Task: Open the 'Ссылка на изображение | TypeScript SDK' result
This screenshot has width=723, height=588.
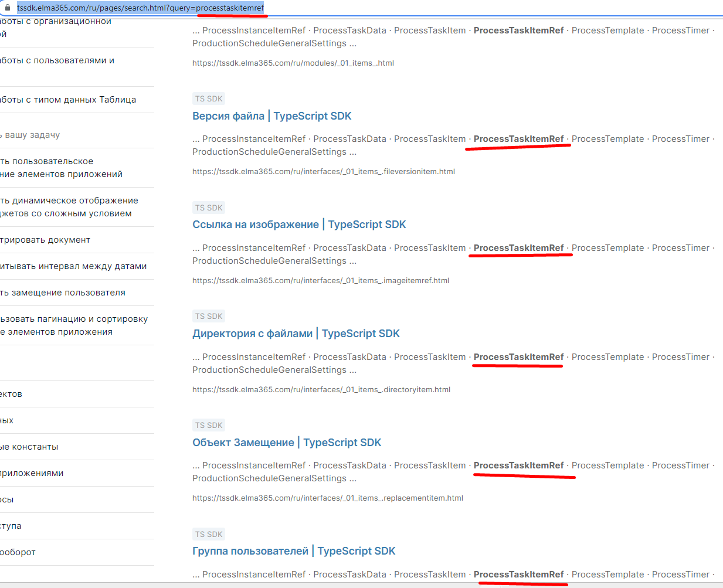Action: 299,225
